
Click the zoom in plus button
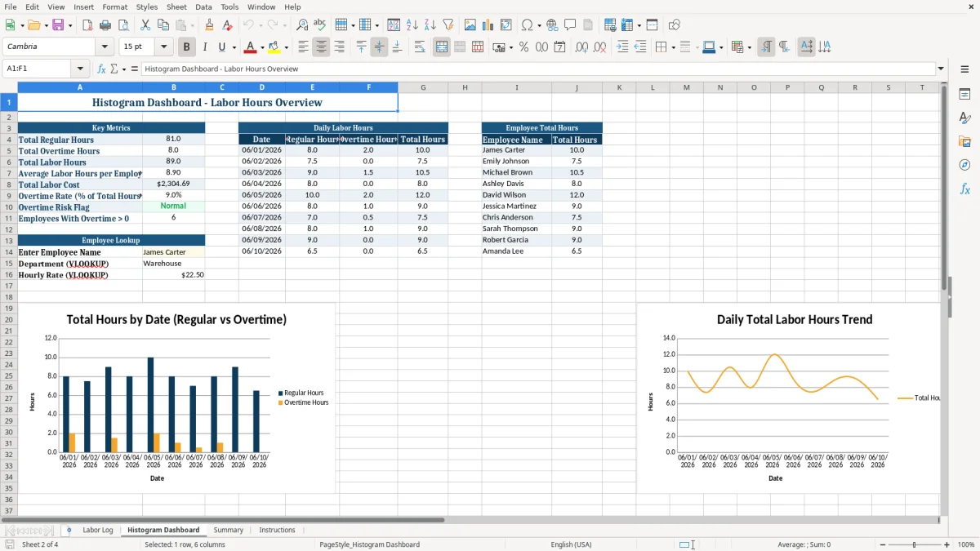click(x=947, y=544)
